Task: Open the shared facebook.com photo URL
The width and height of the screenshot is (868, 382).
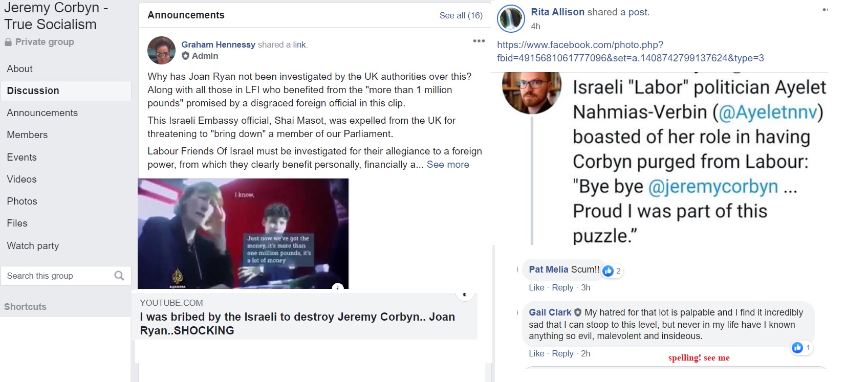Action: (x=631, y=52)
